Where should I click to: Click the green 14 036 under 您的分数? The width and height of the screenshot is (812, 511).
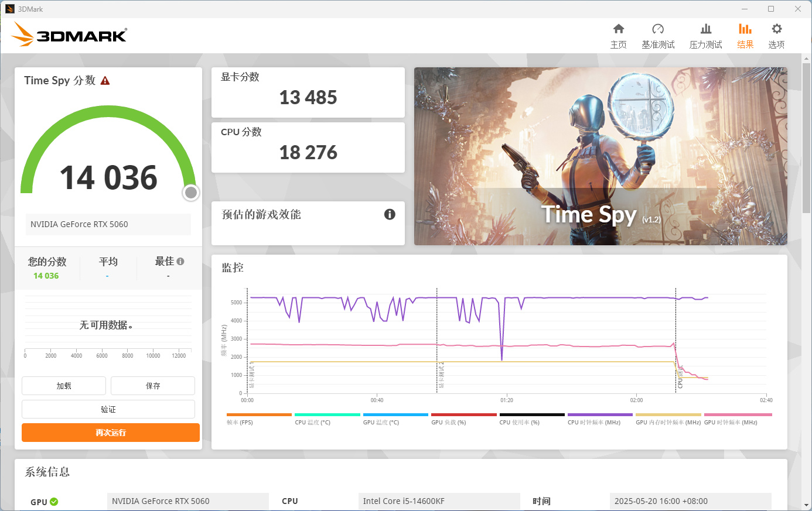46,276
